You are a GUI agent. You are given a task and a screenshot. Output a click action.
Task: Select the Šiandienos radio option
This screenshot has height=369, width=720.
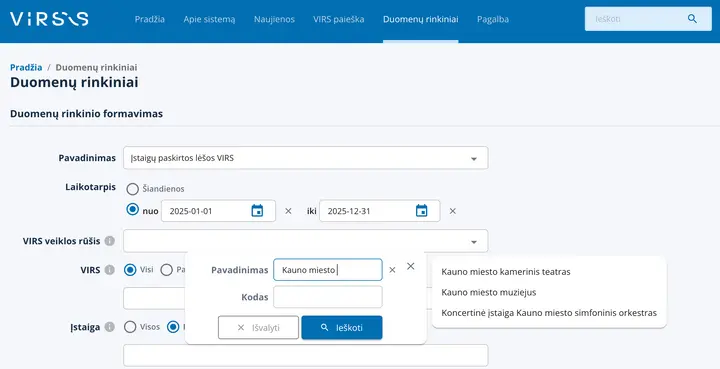(132, 189)
